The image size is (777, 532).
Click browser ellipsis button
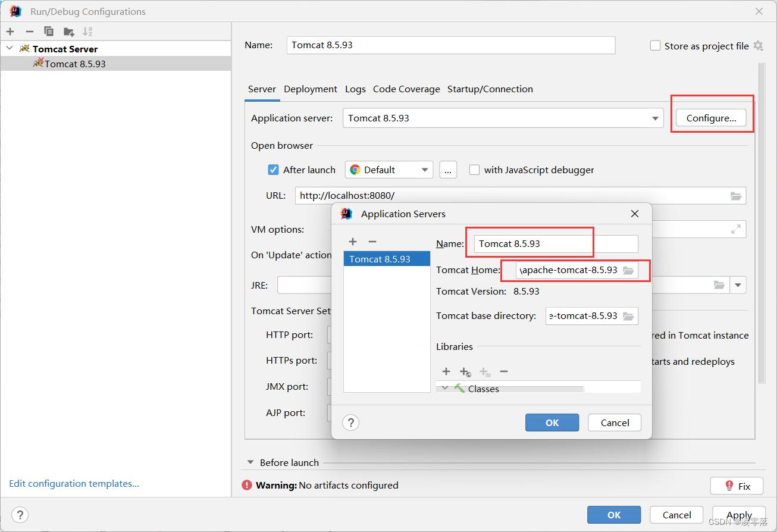click(448, 170)
